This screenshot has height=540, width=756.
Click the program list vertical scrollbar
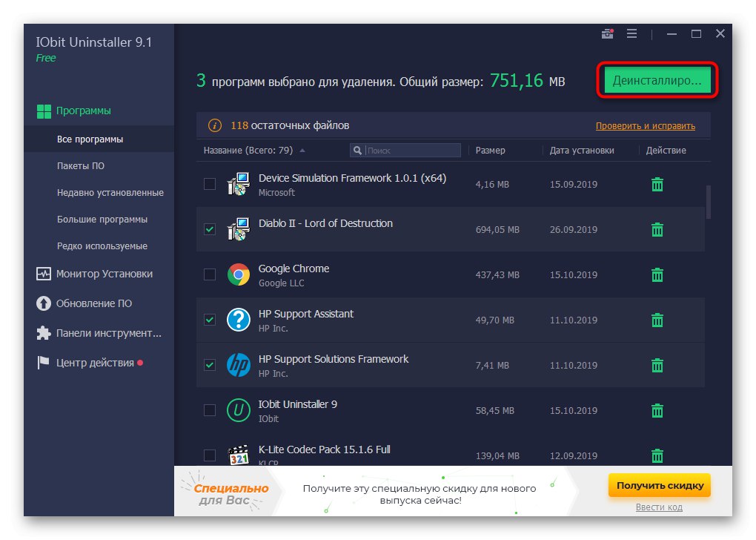709,202
